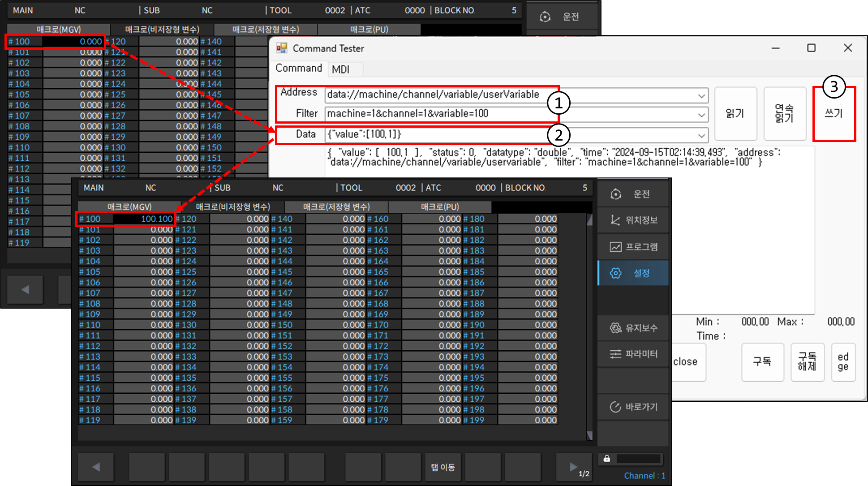The height and width of the screenshot is (486, 868).
Task: Click the 읽기 read button
Action: tap(735, 114)
